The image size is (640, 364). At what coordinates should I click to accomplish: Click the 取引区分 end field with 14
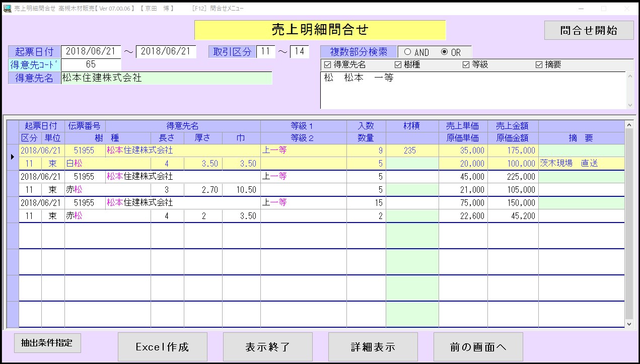300,51
